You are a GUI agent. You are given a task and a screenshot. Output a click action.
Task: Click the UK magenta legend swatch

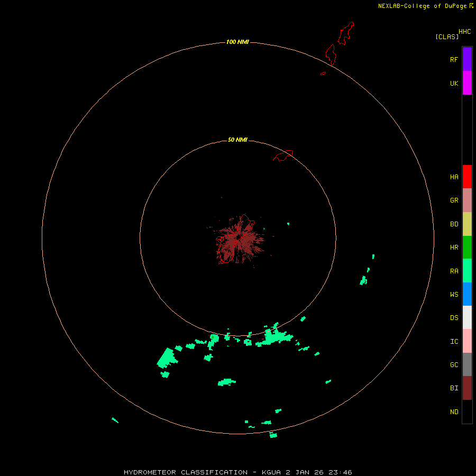point(467,83)
